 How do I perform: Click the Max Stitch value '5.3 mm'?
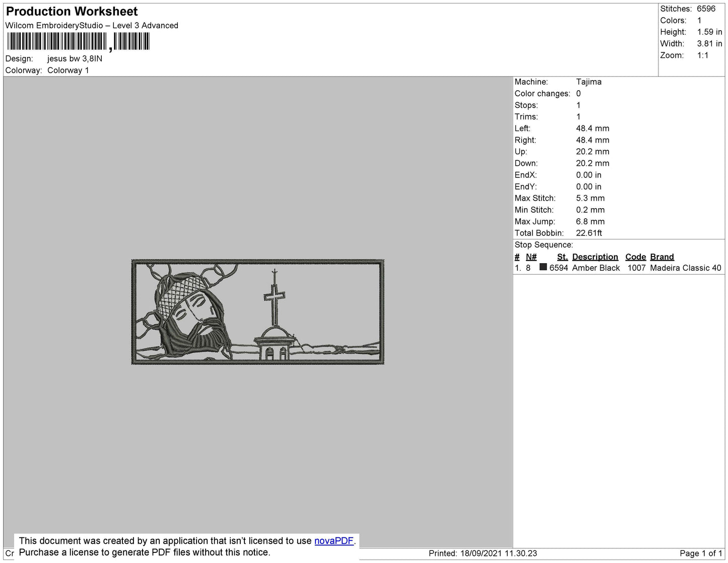pyautogui.click(x=590, y=198)
